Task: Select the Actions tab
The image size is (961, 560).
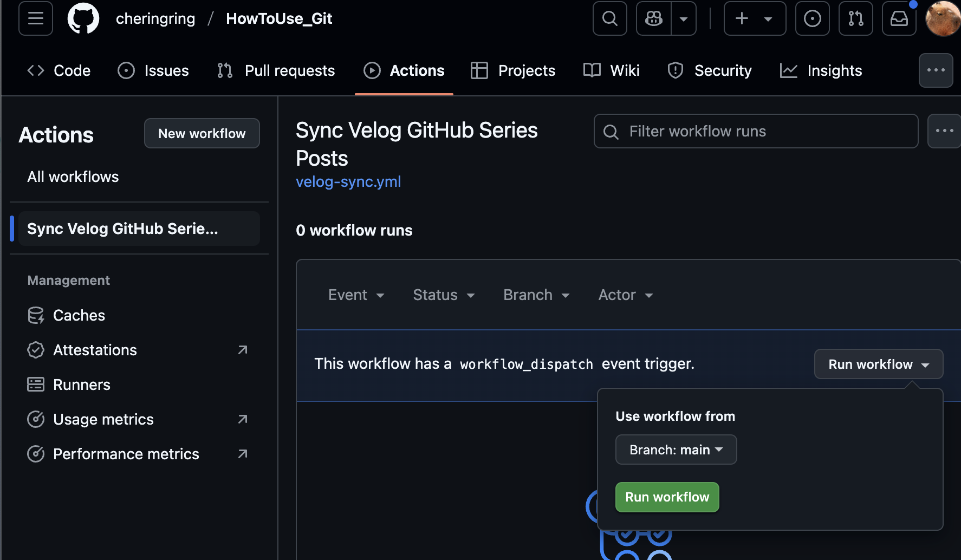Action: (404, 70)
